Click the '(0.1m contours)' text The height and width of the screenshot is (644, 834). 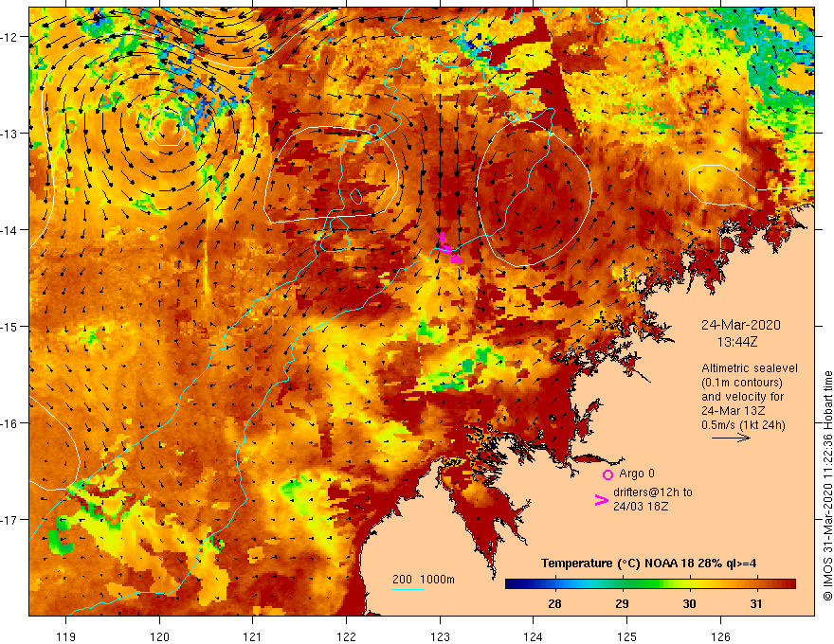pyautogui.click(x=742, y=383)
